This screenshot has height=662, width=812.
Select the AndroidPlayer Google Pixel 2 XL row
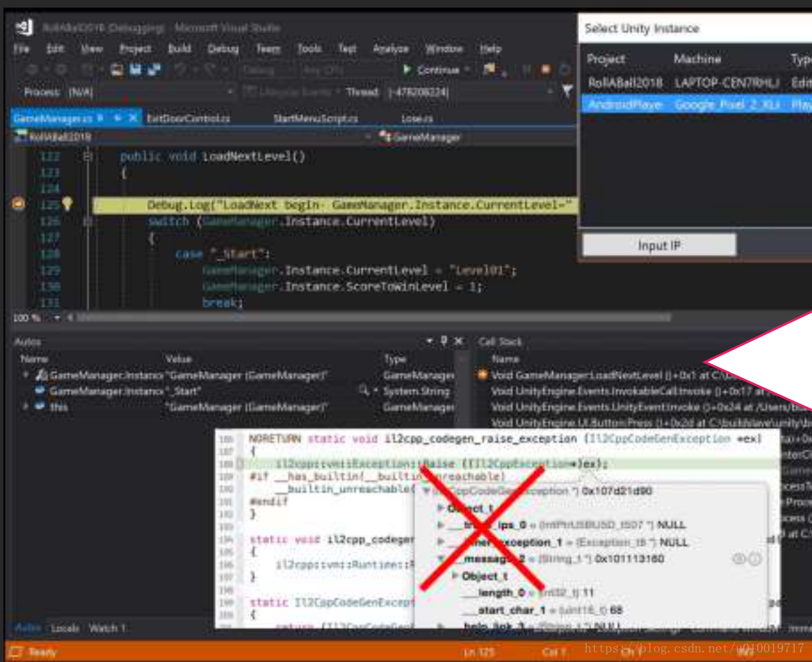697,104
